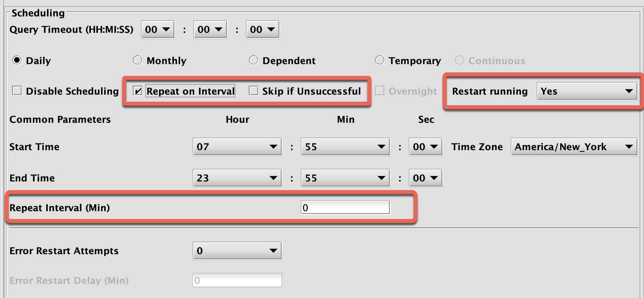The width and height of the screenshot is (644, 298).
Task: Select the Monthly schedule radio button
Action: pyautogui.click(x=137, y=60)
